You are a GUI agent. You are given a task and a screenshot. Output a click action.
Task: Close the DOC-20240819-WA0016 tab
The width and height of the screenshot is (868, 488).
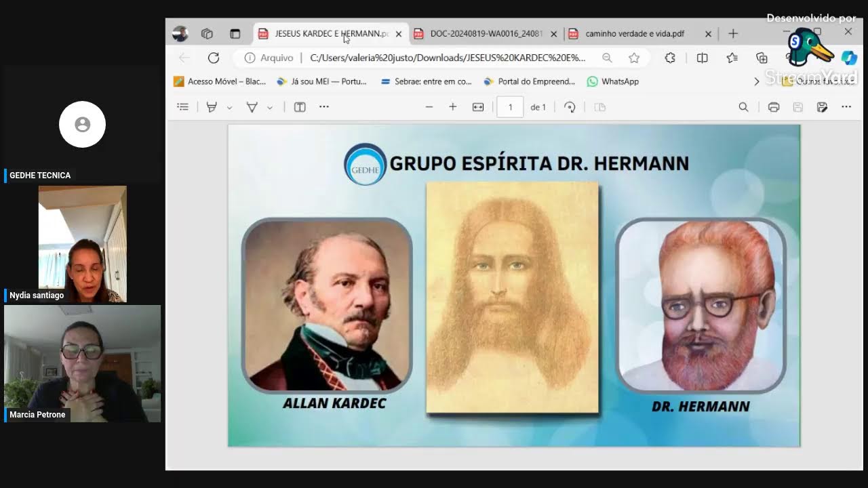click(553, 33)
